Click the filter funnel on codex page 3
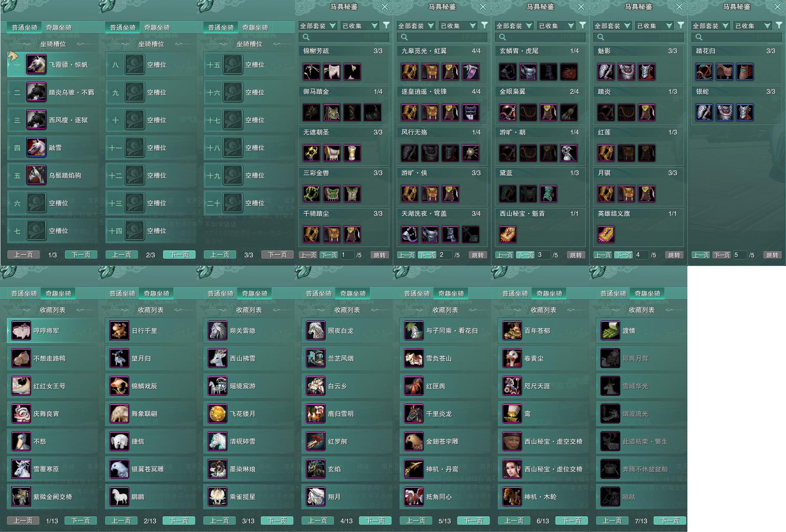This screenshot has height=532, width=786. pyautogui.click(x=583, y=26)
